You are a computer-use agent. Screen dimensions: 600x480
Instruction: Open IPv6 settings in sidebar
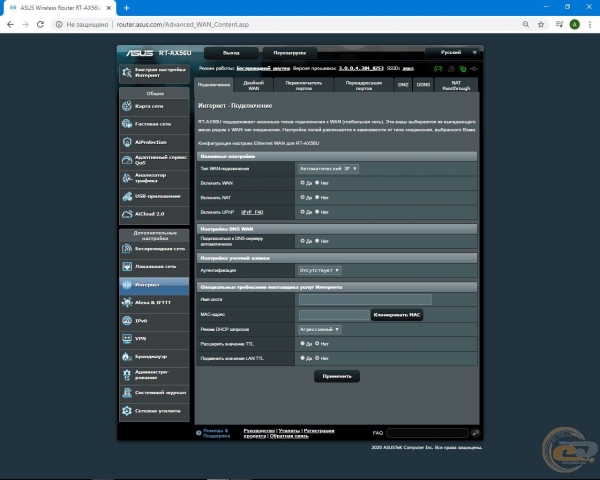154,321
